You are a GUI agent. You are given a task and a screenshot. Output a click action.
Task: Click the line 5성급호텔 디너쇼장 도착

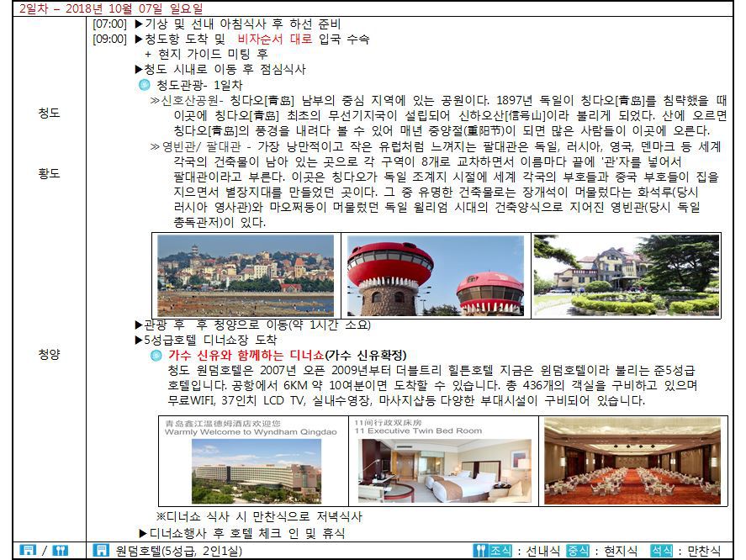click(205, 341)
